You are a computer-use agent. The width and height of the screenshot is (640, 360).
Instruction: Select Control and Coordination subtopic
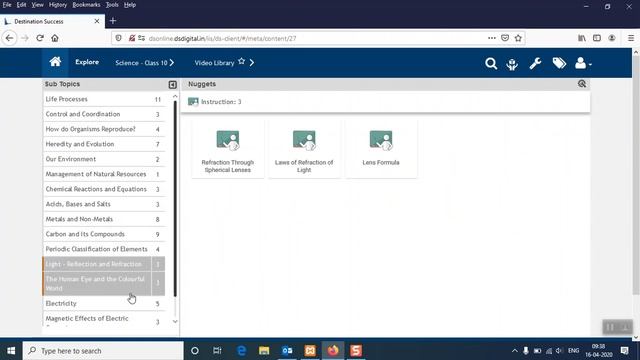coord(104,114)
